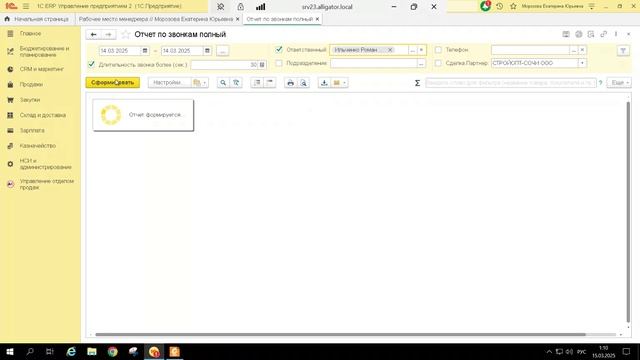Viewport: 640px width, 360px height.
Task: Print the report with printer icon
Action: click(x=290, y=83)
